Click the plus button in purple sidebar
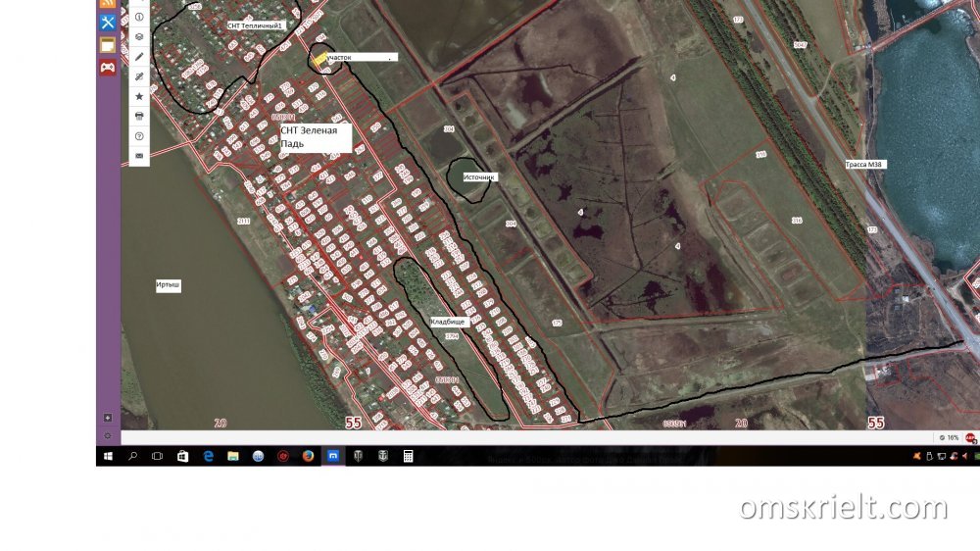The width and height of the screenshot is (980, 551). click(x=108, y=418)
